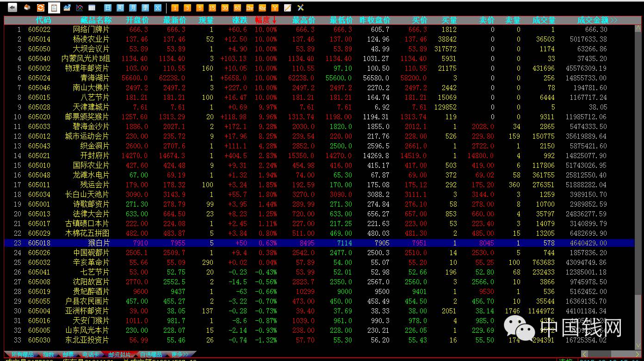The image size is (644, 361).
Task: Switch to the 所有藏品 tab
Action: click(x=22, y=355)
